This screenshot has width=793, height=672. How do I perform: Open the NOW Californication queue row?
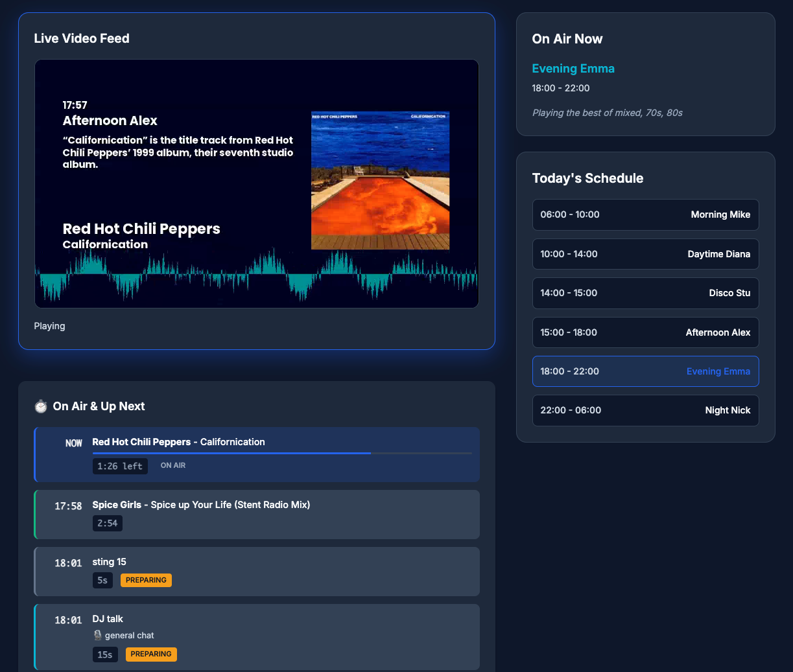257,454
